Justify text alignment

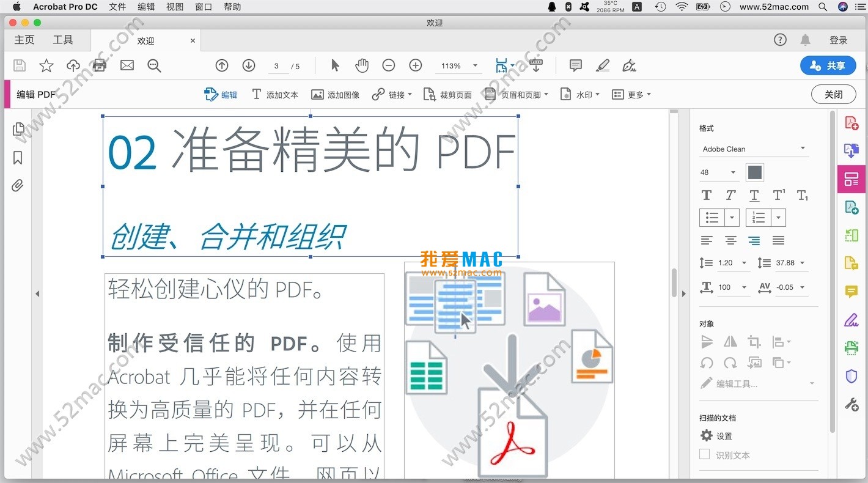[x=778, y=240]
